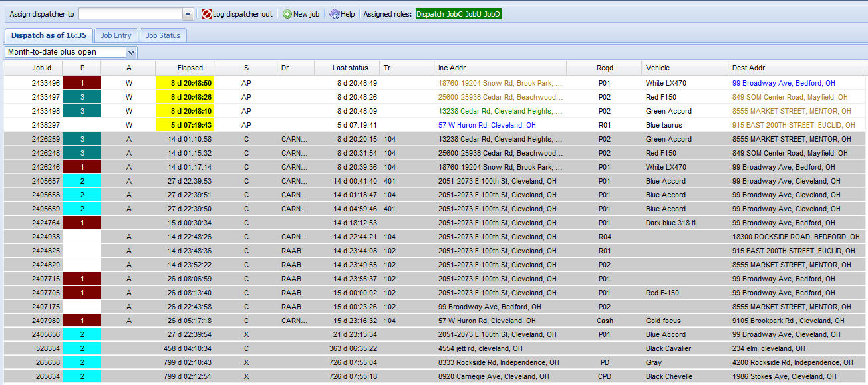868x385 pixels.
Task: Switch to the Job Entry tab
Action: [x=116, y=35]
